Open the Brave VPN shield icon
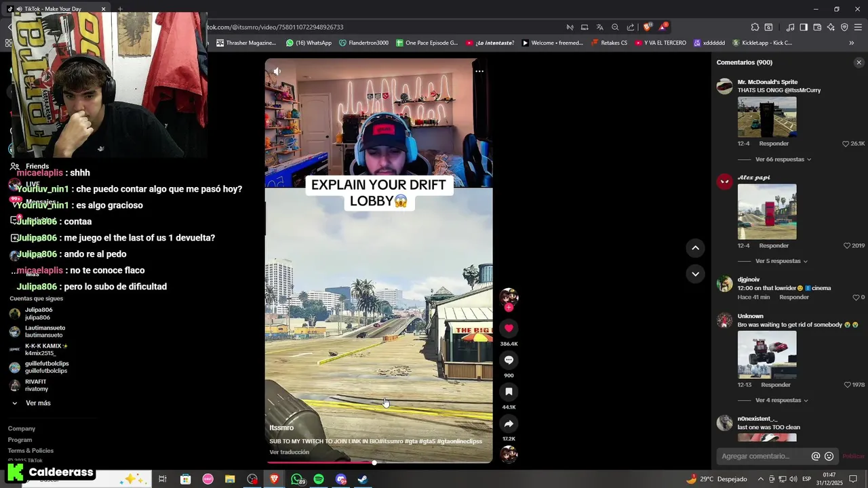Screen dimensions: 868x488 coord(844,27)
